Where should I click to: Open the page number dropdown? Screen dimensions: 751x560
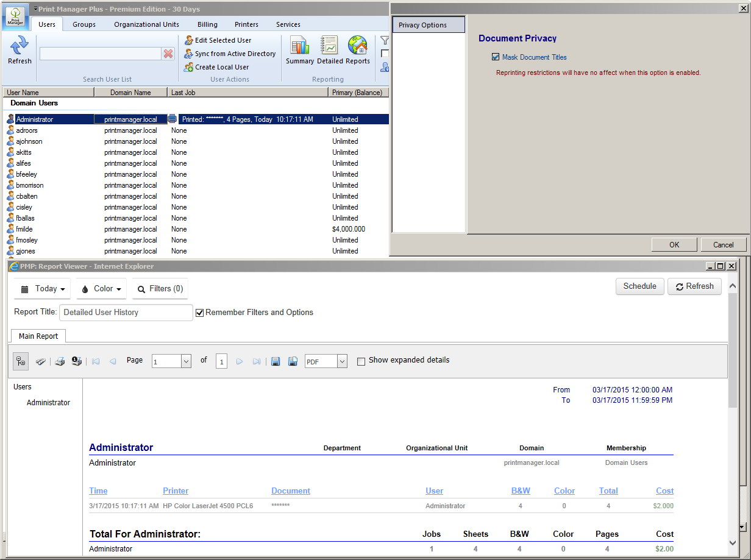coord(187,361)
